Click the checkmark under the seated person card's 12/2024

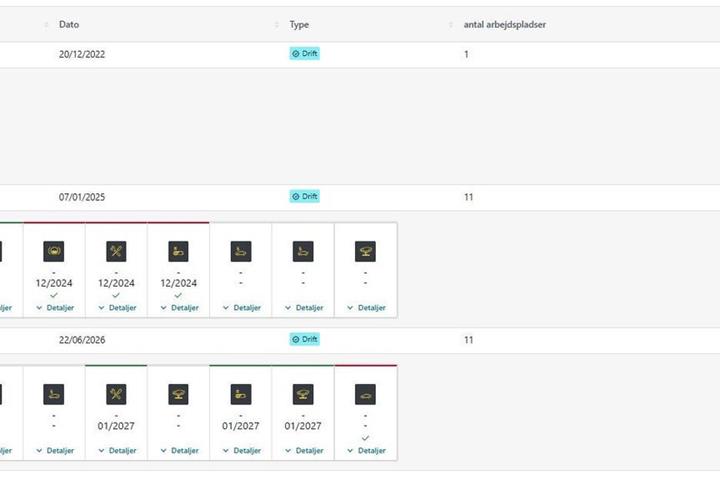tap(178, 295)
